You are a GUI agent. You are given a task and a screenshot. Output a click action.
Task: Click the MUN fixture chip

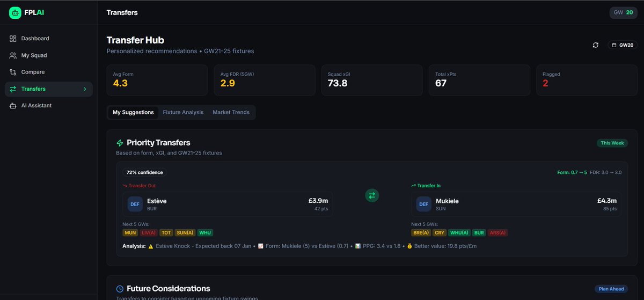click(130, 233)
